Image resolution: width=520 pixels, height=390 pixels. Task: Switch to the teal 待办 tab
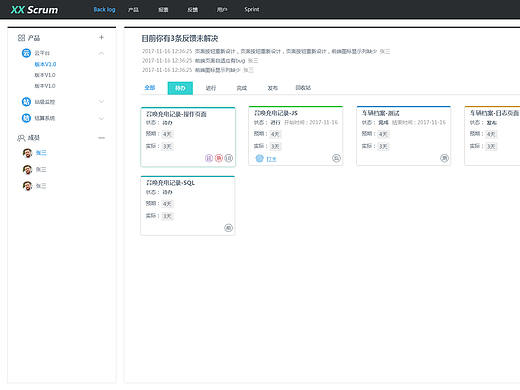coord(180,88)
